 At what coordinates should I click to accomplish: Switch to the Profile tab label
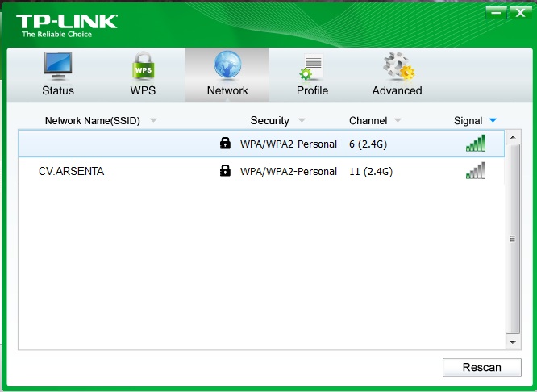click(x=312, y=90)
